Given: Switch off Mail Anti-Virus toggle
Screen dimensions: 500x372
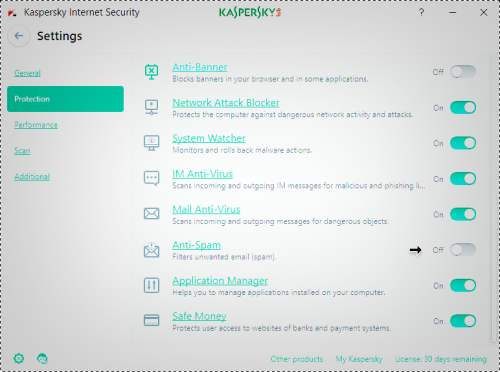Looking at the screenshot, I should click(x=463, y=214).
